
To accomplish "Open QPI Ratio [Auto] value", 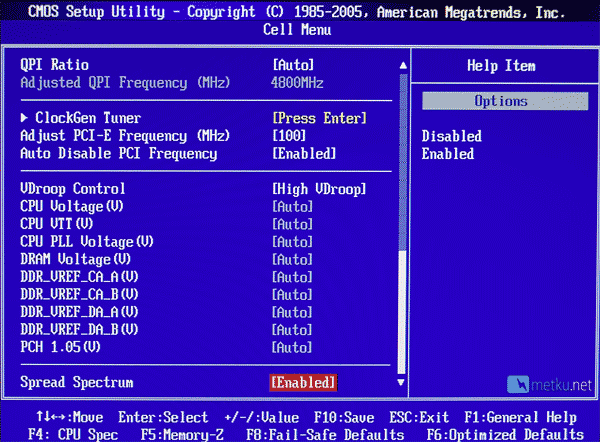I will (x=293, y=65).
